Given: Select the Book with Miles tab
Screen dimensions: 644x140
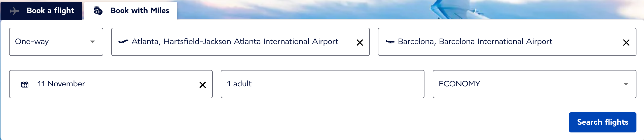Looking at the screenshot, I should tap(131, 11).
